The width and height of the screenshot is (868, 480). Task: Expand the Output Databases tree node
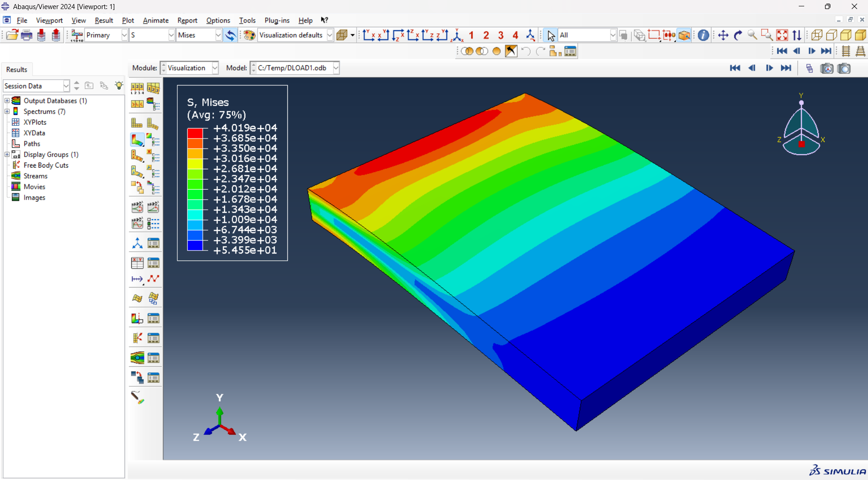pyautogui.click(x=7, y=101)
